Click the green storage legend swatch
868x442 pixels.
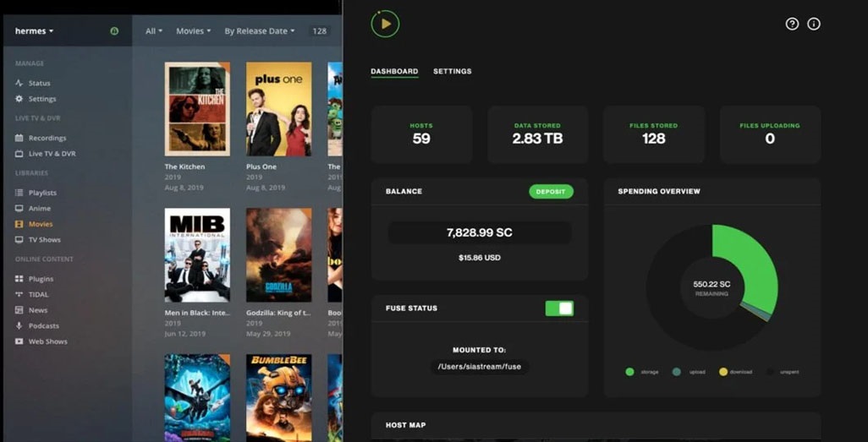(x=629, y=372)
